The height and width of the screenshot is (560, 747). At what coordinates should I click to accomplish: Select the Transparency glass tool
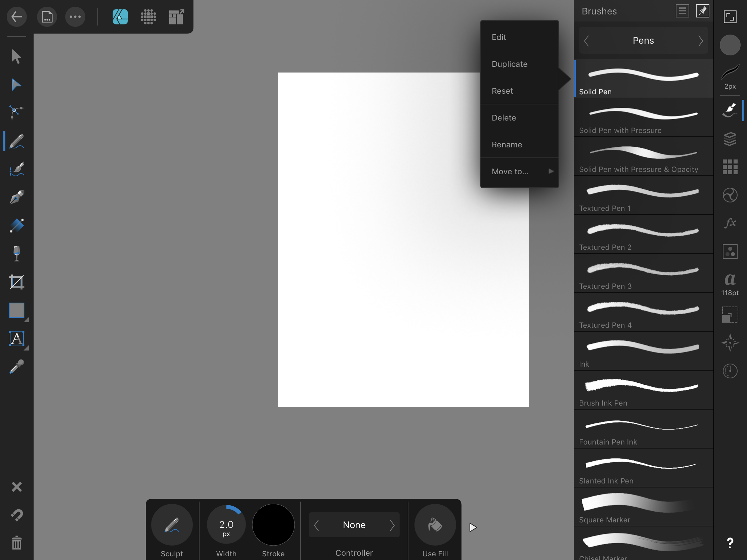[16, 253]
